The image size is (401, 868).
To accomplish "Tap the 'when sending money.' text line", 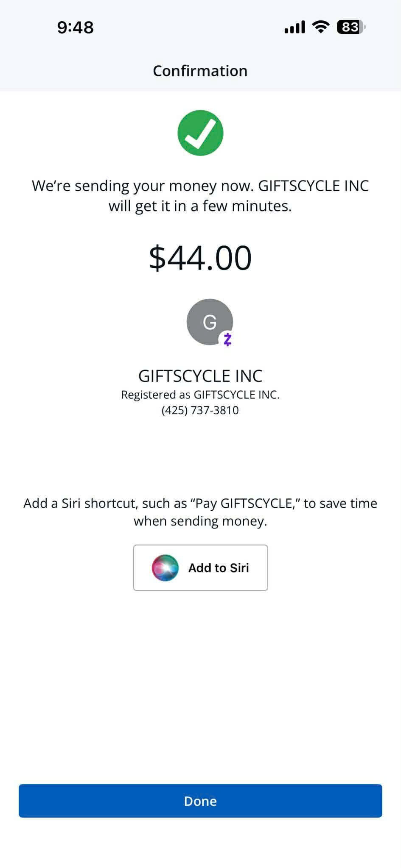I will [200, 521].
